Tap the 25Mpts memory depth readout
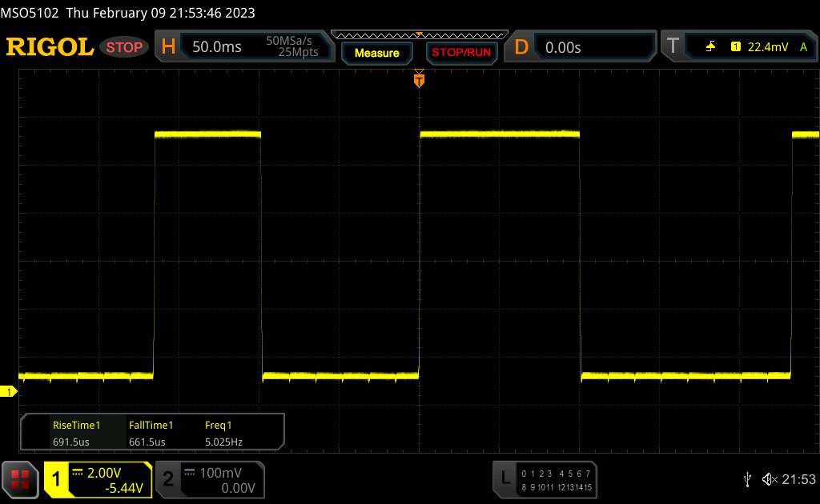 [x=298, y=52]
